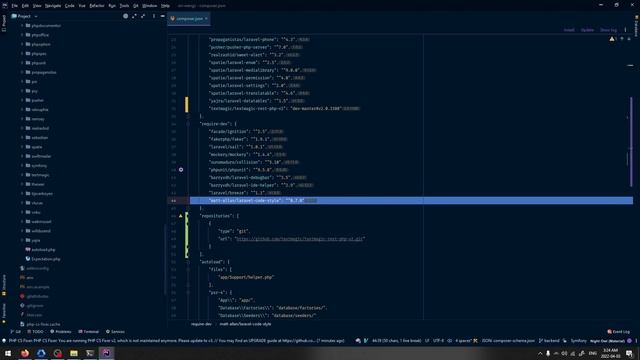Activate PhpStorm icon in the taskbar

coord(106,353)
